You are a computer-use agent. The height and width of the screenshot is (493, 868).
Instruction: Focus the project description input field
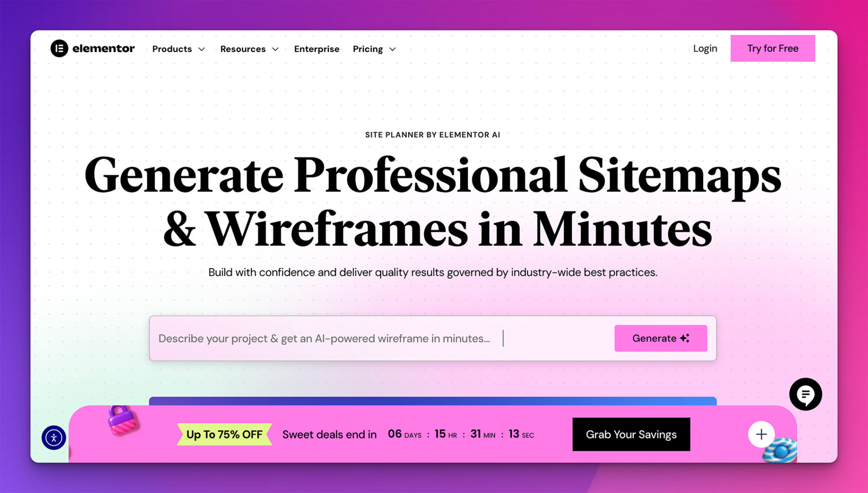coord(379,338)
